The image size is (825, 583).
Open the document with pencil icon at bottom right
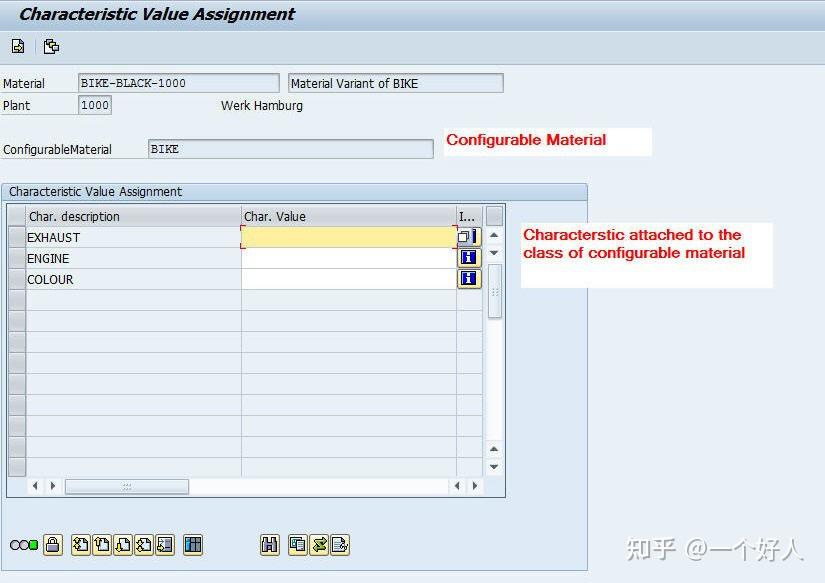pyautogui.click(x=338, y=545)
